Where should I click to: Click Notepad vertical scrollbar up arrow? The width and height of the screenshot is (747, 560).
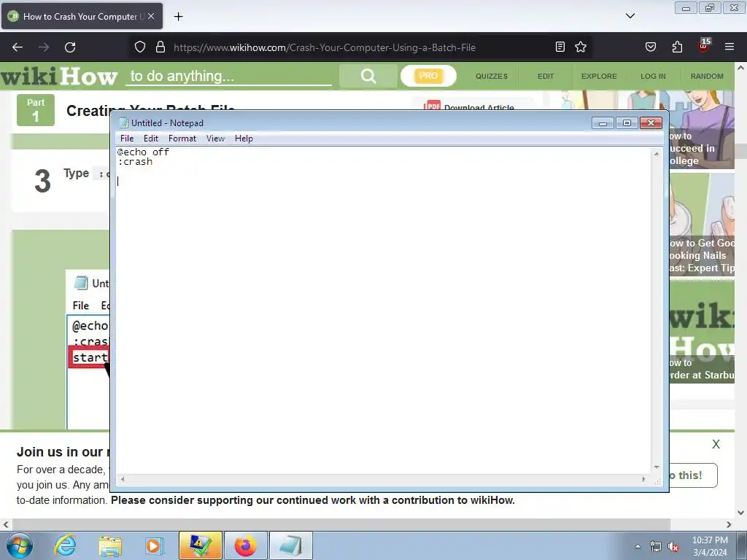click(657, 154)
